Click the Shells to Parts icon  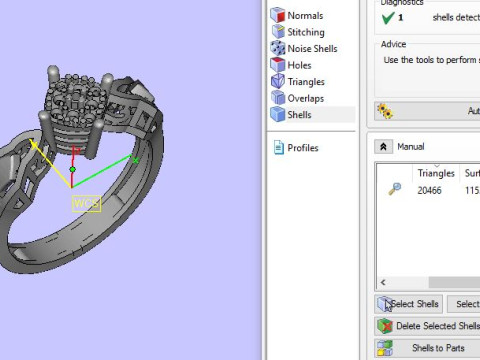385,348
